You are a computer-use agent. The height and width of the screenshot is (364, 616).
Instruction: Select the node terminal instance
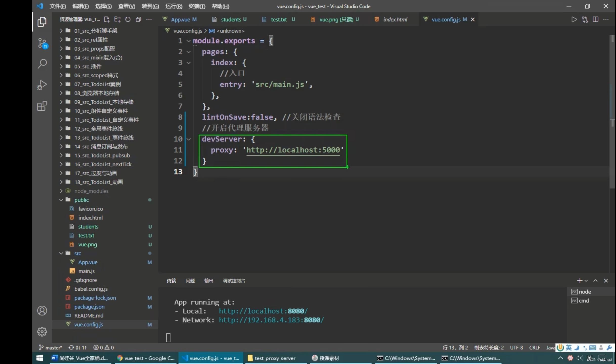(x=591, y=292)
